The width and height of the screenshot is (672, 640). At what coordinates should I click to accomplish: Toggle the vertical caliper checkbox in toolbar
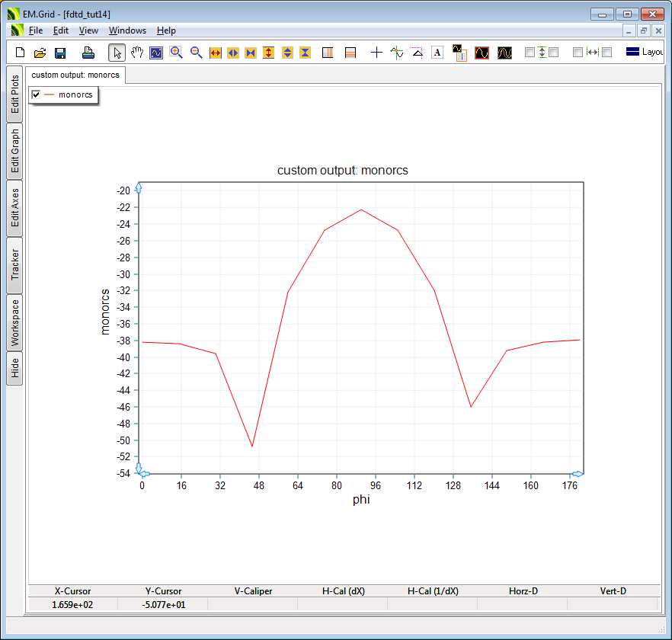pos(530,53)
